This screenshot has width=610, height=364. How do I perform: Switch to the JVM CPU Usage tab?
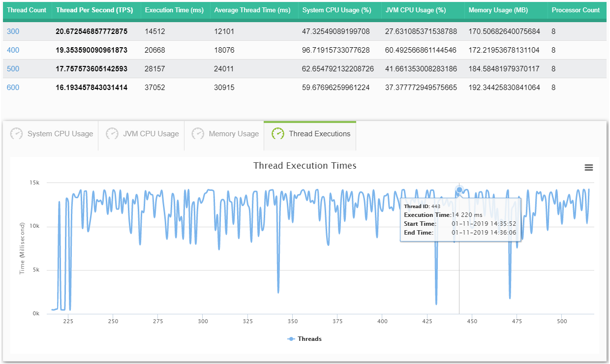pos(142,135)
